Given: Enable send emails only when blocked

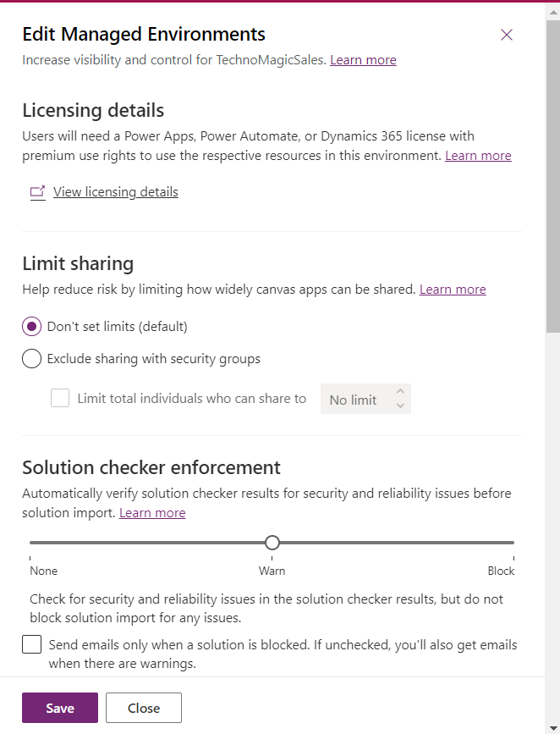Looking at the screenshot, I should [32, 645].
